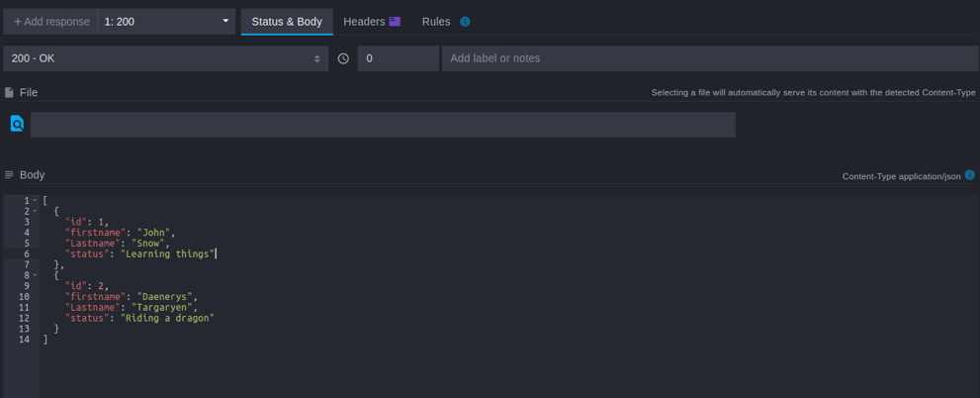Image resolution: width=980 pixels, height=398 pixels.
Task: Open the Rules tab
Action: coord(436,21)
